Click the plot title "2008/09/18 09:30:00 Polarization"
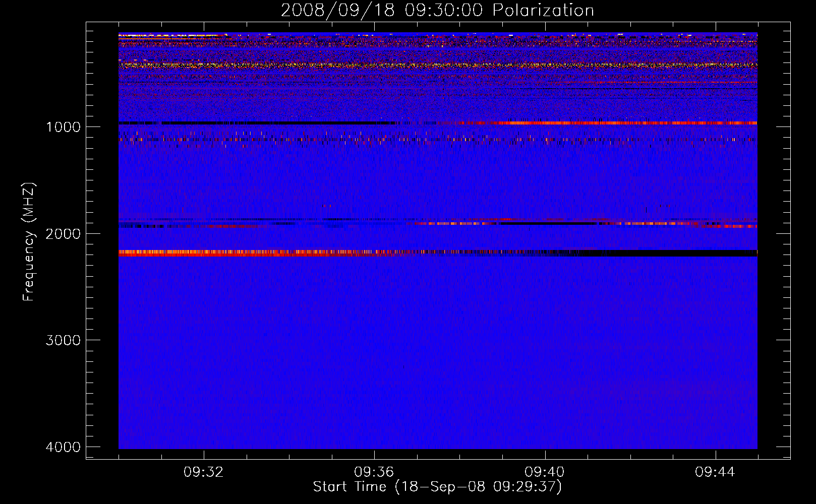The height and width of the screenshot is (504, 816). (x=437, y=10)
